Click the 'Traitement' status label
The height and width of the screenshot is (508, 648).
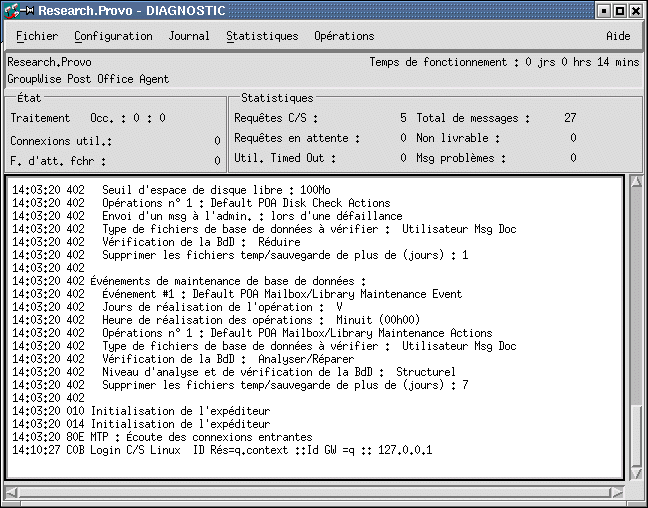point(40,118)
